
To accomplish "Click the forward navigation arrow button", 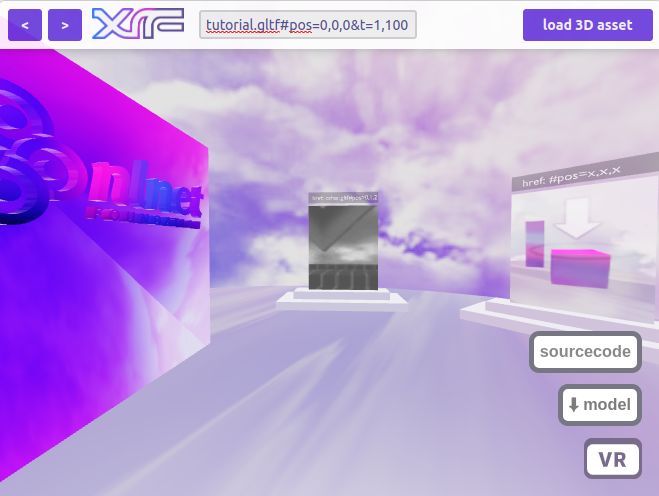I will 65,25.
